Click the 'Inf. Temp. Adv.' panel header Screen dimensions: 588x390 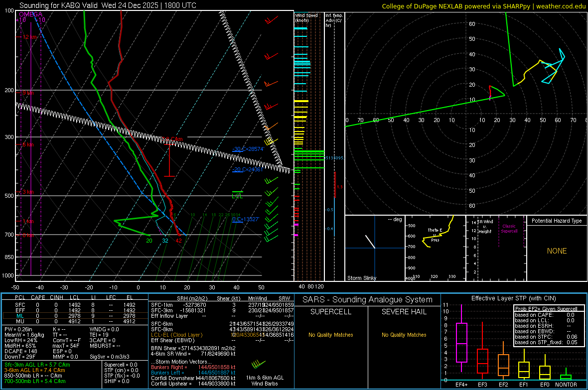tap(334, 20)
